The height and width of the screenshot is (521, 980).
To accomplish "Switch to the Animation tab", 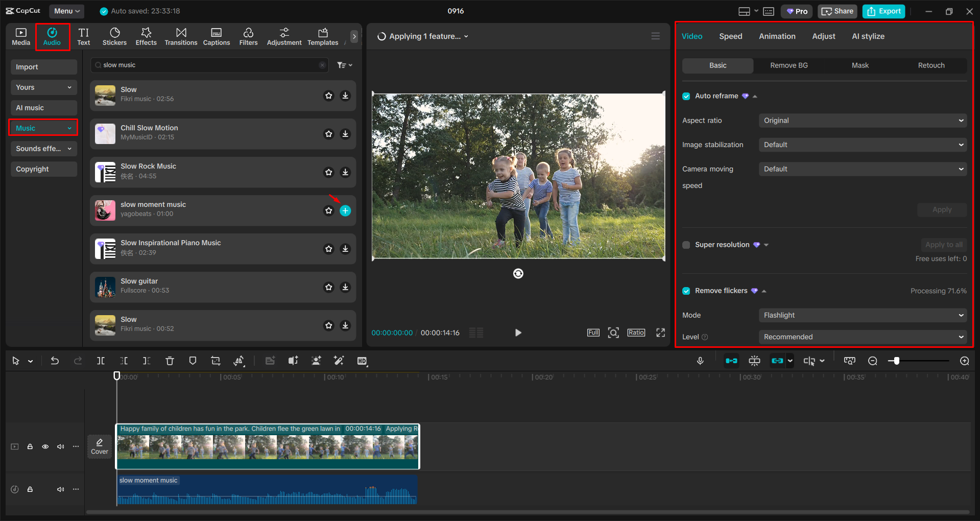I will (777, 36).
